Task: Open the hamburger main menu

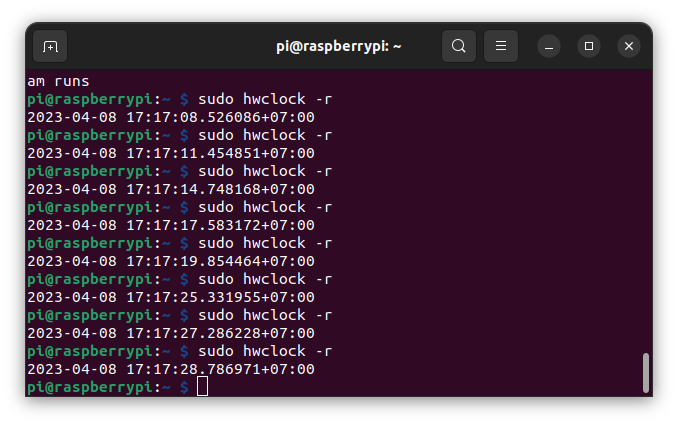Action: pos(501,46)
